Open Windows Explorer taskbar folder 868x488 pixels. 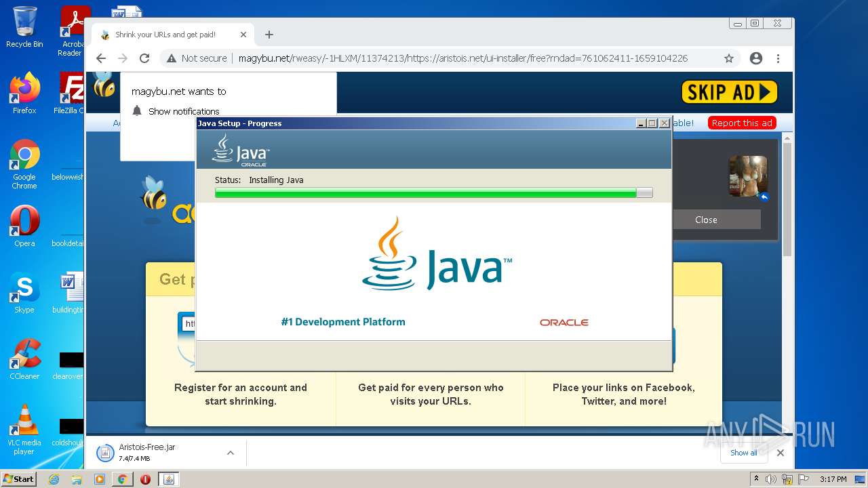[77, 479]
